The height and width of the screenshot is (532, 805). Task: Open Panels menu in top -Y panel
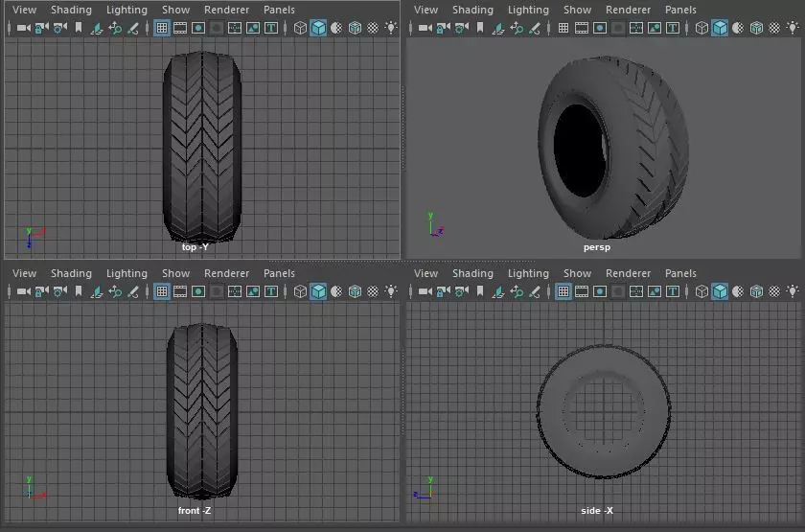tap(279, 10)
